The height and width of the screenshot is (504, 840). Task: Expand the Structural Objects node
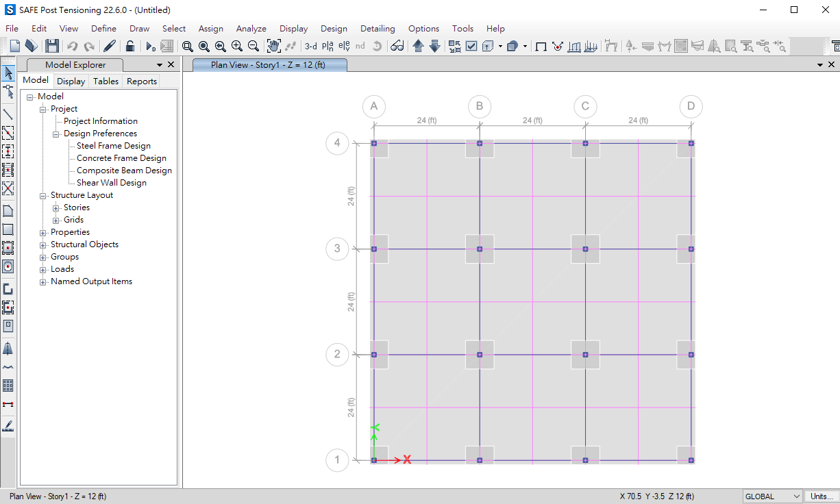[43, 245]
